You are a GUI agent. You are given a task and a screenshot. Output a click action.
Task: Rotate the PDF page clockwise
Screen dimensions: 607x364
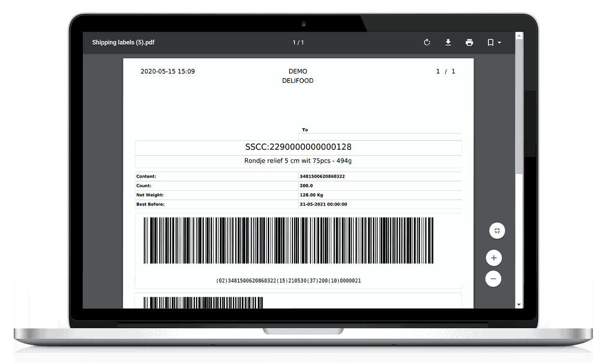coord(427,42)
